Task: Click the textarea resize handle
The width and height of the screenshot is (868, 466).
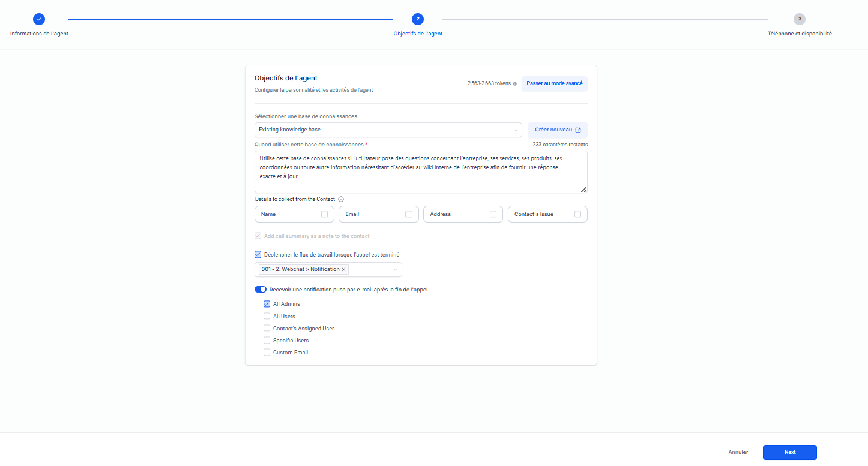Action: tap(583, 190)
